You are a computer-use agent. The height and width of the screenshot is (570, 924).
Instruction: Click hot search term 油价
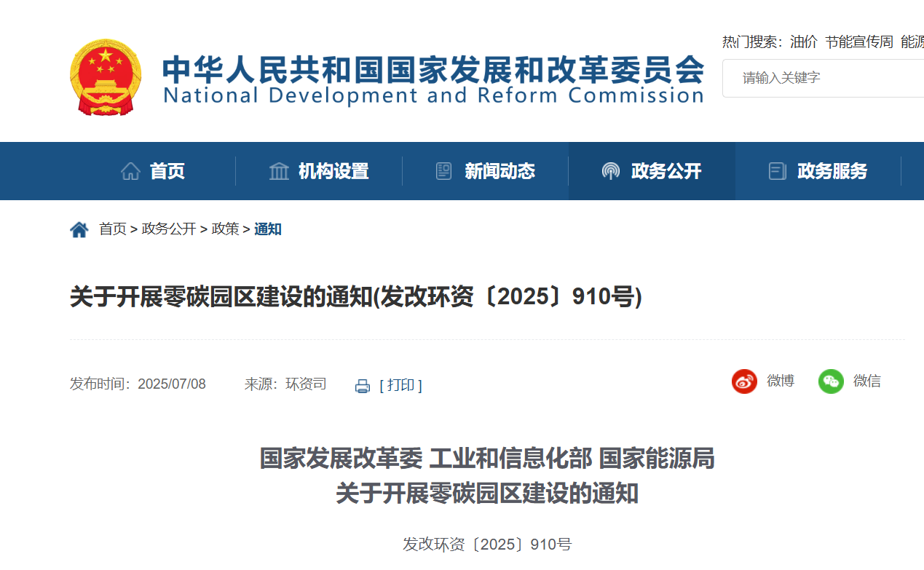804,42
